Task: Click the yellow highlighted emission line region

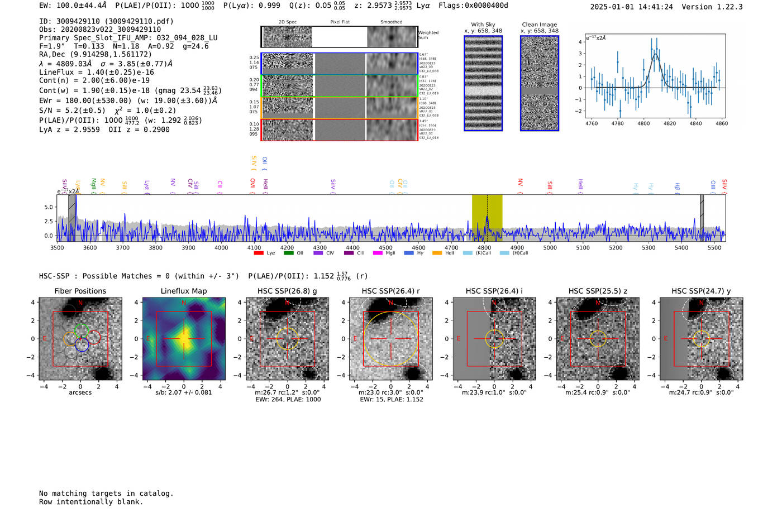Action: pos(487,218)
